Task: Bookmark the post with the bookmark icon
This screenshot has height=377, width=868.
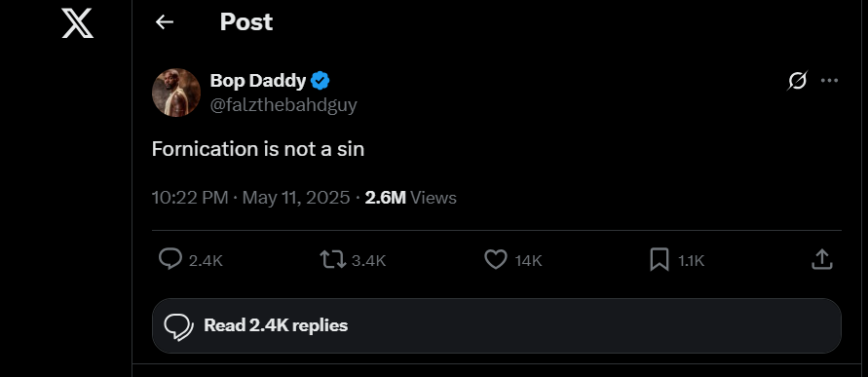Action: (x=659, y=260)
